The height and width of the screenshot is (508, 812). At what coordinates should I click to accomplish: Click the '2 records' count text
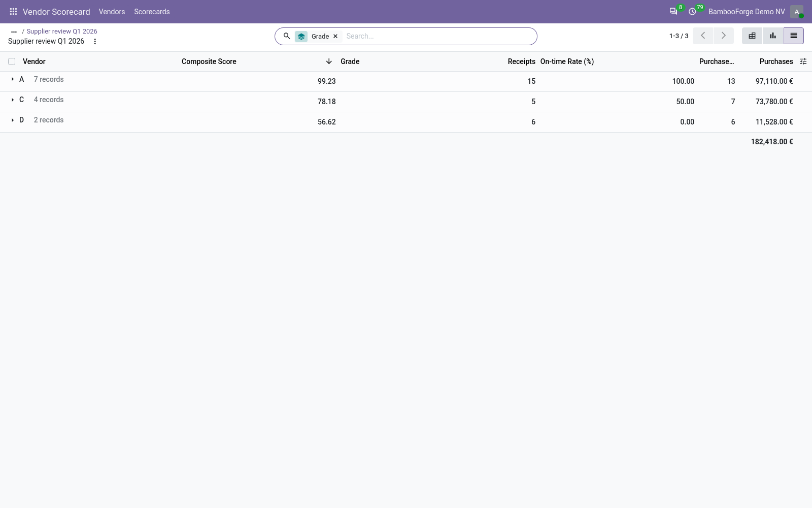coord(49,120)
